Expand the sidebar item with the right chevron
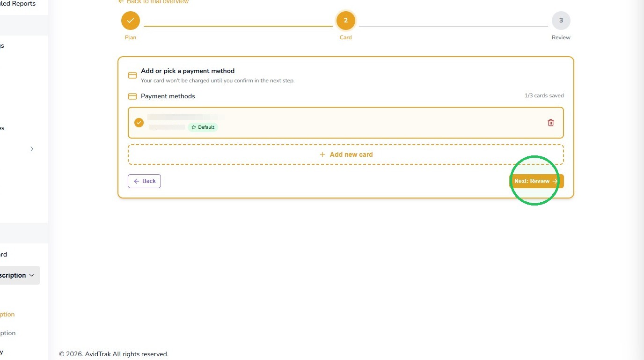 pyautogui.click(x=32, y=149)
